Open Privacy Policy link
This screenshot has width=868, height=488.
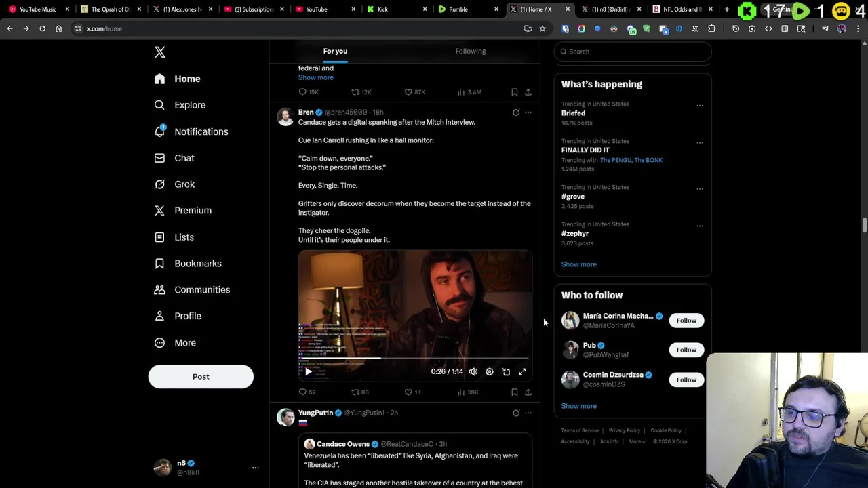click(x=625, y=431)
